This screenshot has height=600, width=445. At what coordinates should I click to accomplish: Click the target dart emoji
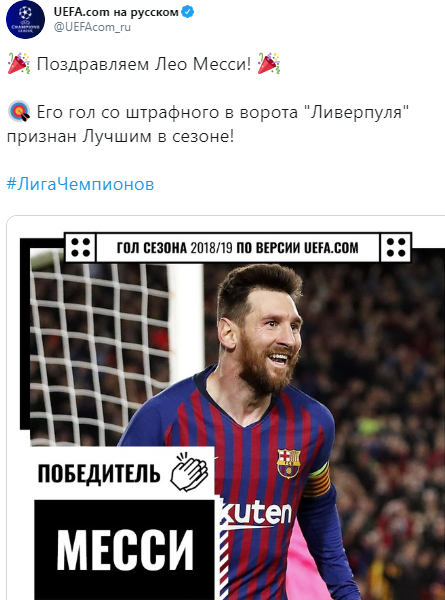click(x=19, y=112)
